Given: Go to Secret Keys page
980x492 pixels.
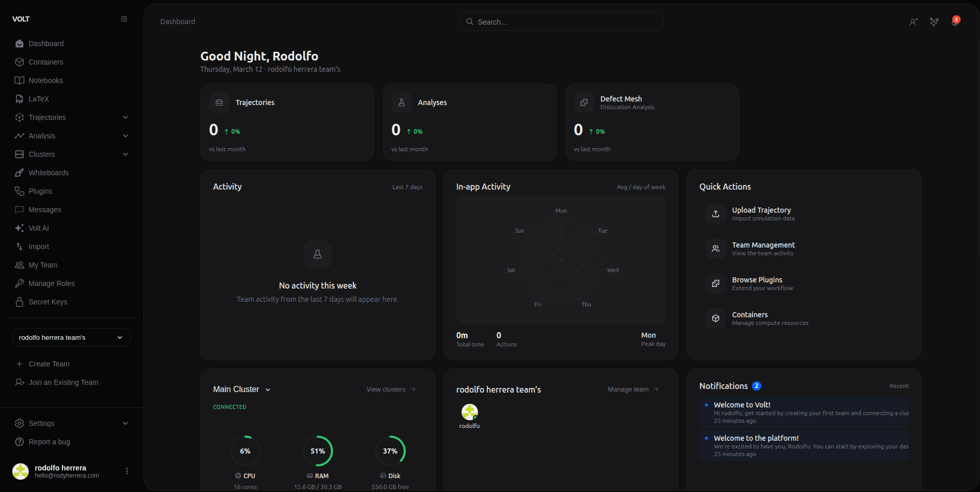Looking at the screenshot, I should pyautogui.click(x=48, y=302).
